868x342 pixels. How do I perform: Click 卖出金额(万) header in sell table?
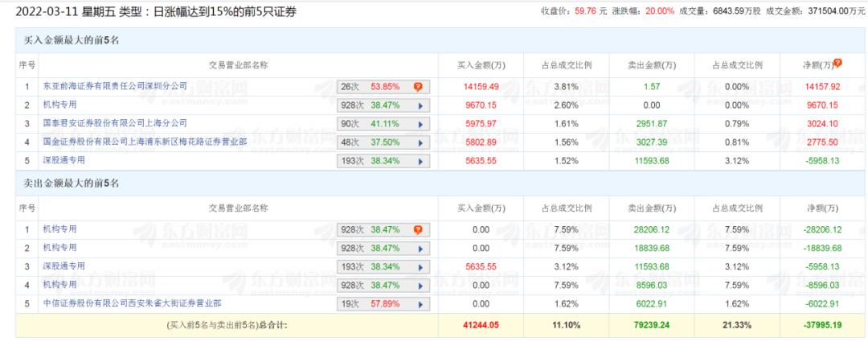[652, 208]
